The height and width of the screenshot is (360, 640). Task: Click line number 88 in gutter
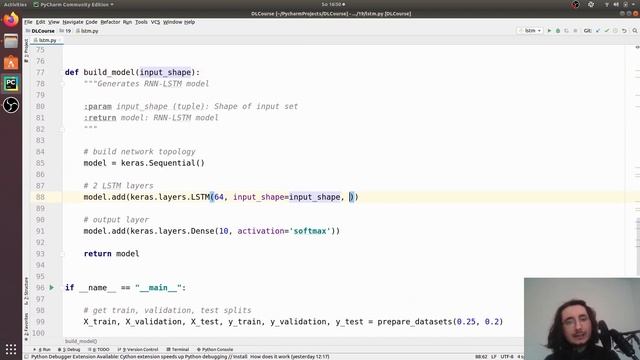[40, 197]
